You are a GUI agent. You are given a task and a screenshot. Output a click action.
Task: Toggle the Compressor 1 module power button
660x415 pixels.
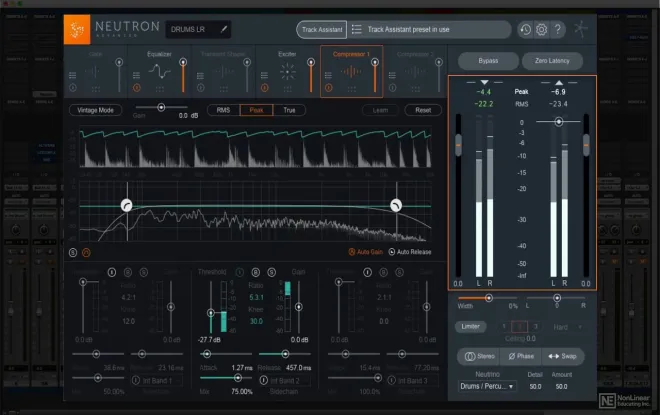pyautogui.click(x=328, y=88)
